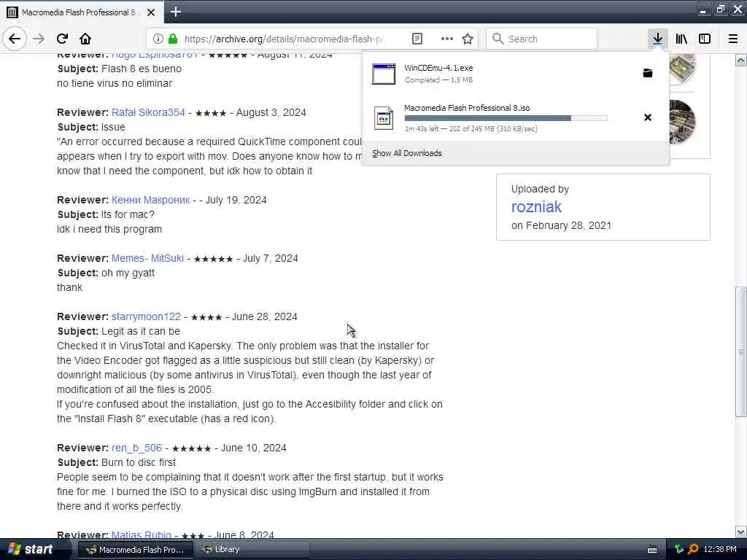Image resolution: width=747 pixels, height=560 pixels.
Task: Click the orange search tray icon
Action: click(693, 550)
